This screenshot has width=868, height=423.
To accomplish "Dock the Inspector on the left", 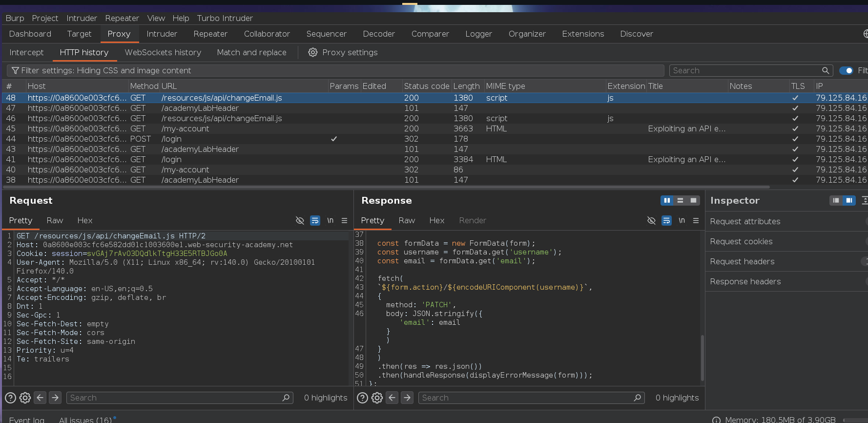I will [836, 200].
